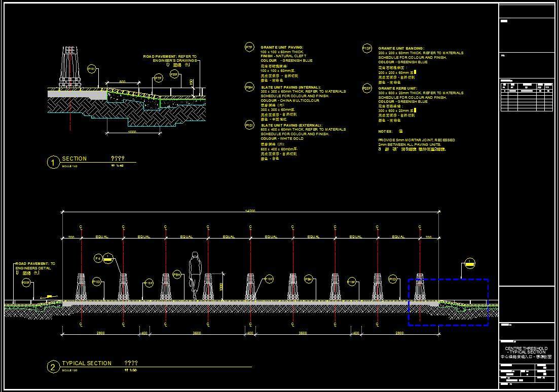Screen dimensions: 559x392
Task: Click the P13F bubble beside Granite Unit Banding
Action: (x=367, y=48)
